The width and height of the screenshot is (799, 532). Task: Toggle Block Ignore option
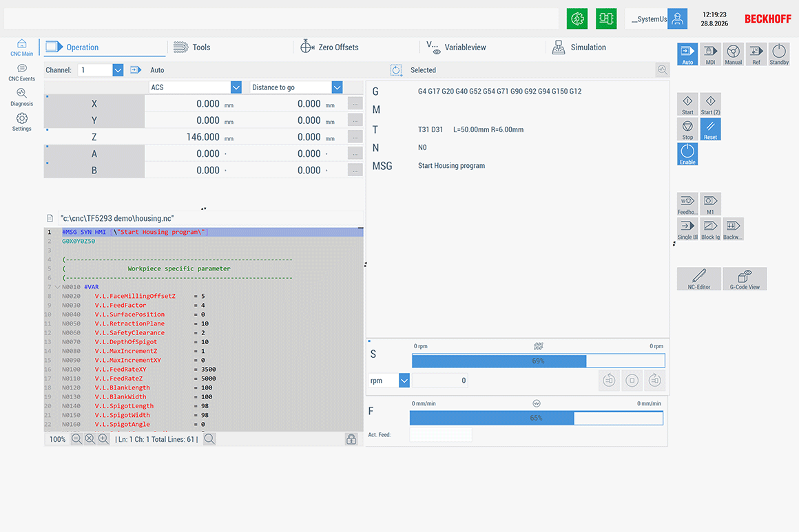pyautogui.click(x=710, y=229)
